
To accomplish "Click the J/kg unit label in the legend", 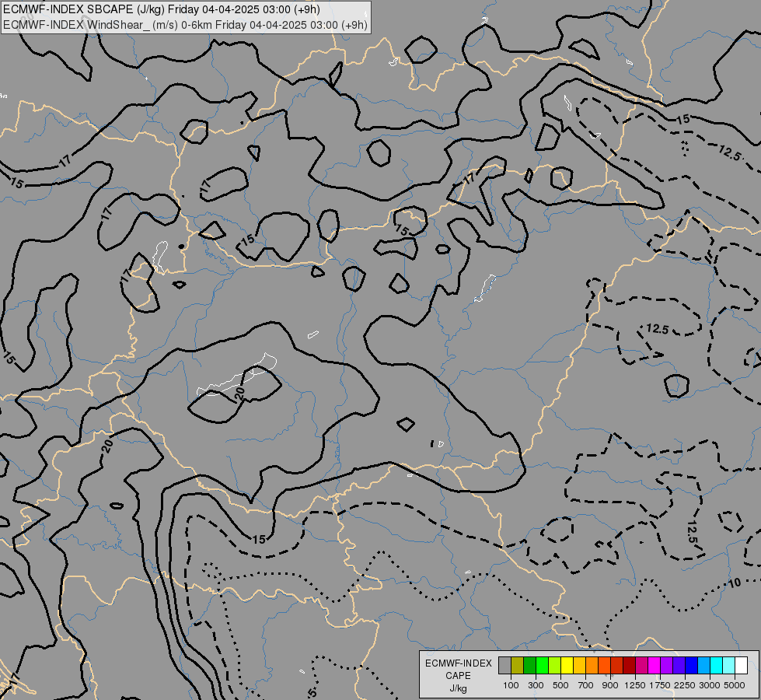I will point(458,688).
